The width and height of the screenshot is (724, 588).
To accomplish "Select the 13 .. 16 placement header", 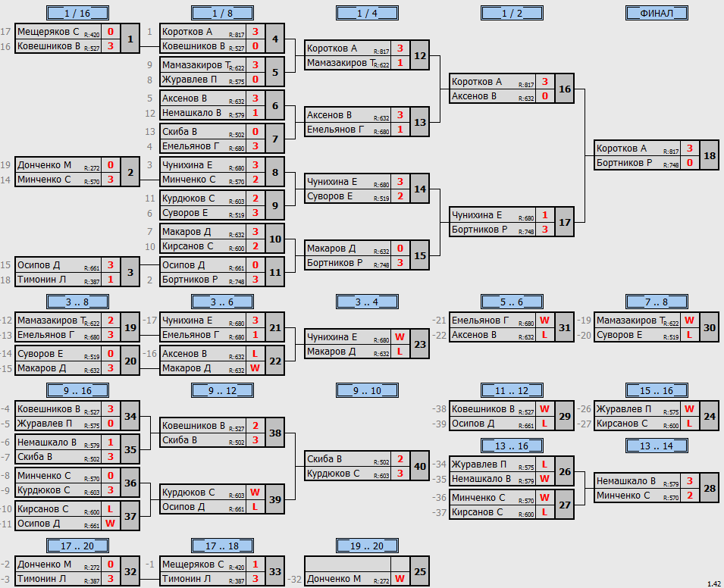I will [512, 446].
